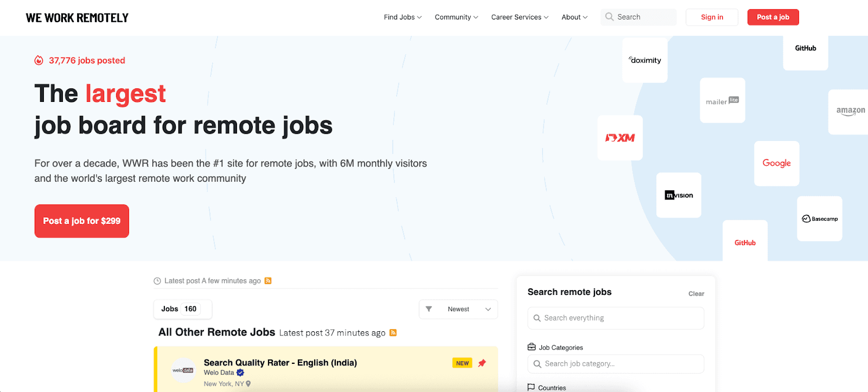The height and width of the screenshot is (392, 868).
Task: Click inside the Search everything field
Action: (x=615, y=318)
